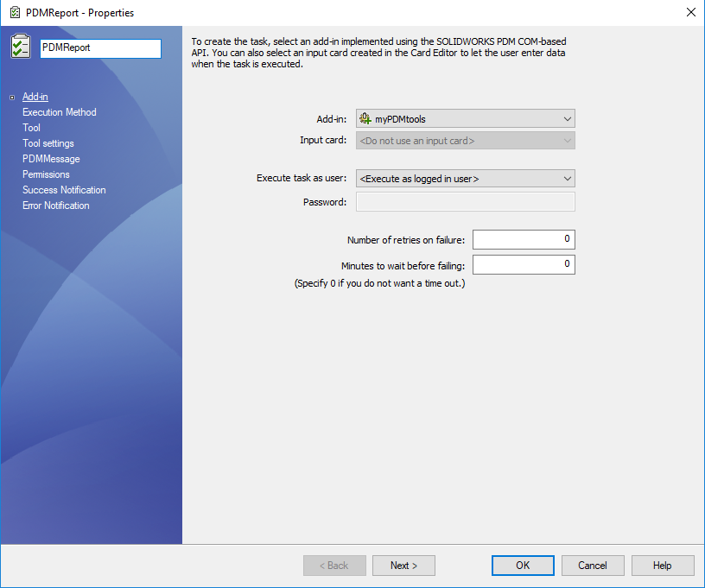Open the Add-in dropdown list

pyautogui.click(x=567, y=119)
